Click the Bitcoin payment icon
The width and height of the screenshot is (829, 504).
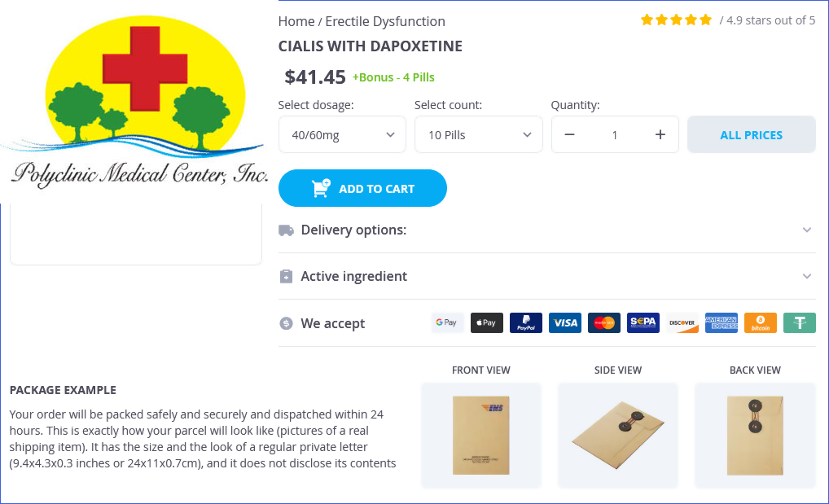[x=761, y=322]
